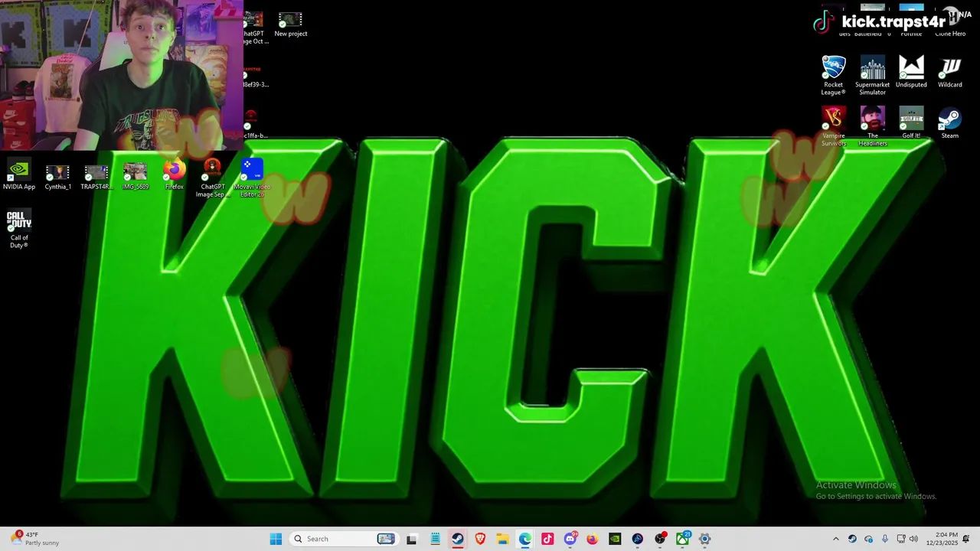Open the Wildcard desktop shortcut
This screenshot has width=980, height=551.
pos(950,72)
